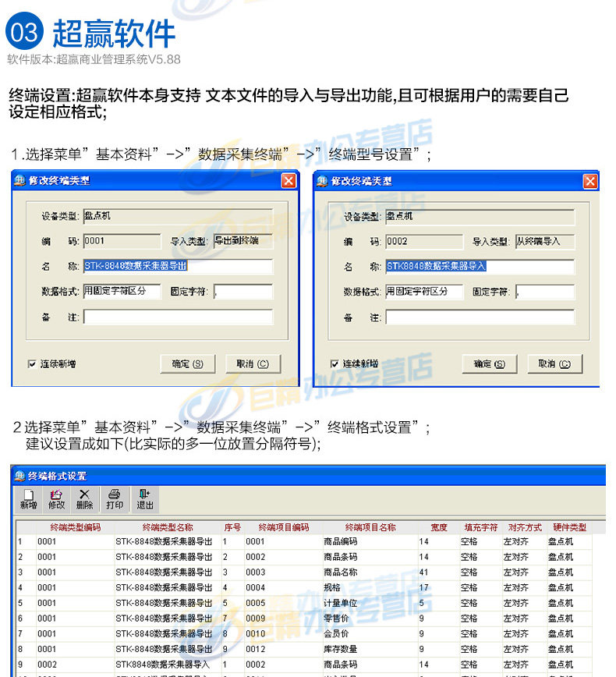616x677 pixels.
Task: Select 商品条码 cell in row 2
Action: click(x=370, y=557)
